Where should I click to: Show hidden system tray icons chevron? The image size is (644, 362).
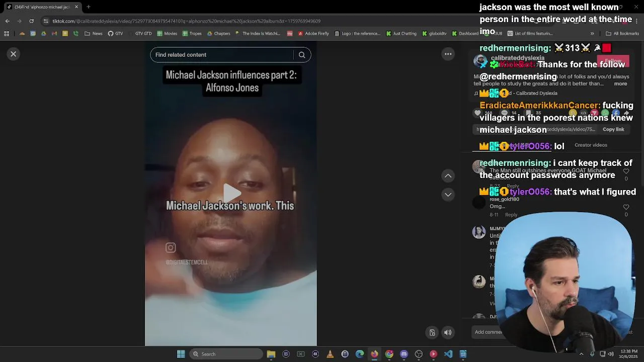[x=581, y=354]
